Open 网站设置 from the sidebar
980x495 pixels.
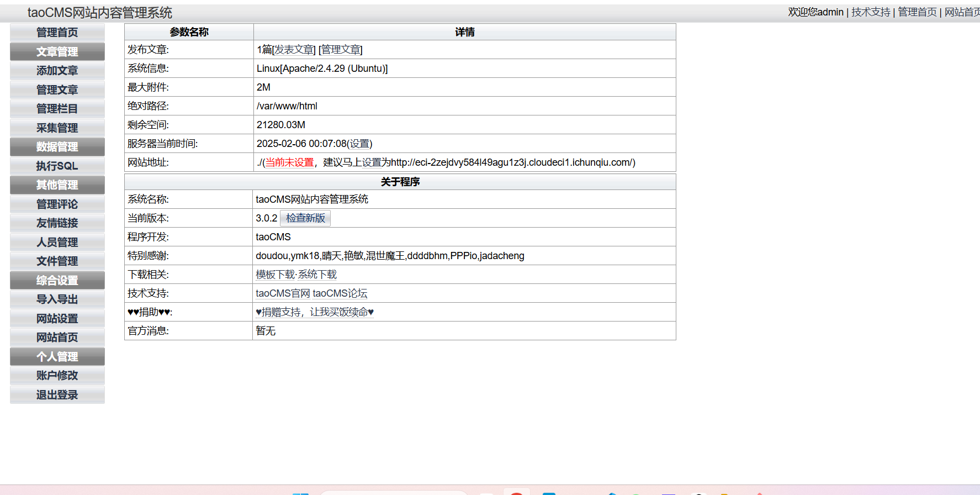[57, 319]
